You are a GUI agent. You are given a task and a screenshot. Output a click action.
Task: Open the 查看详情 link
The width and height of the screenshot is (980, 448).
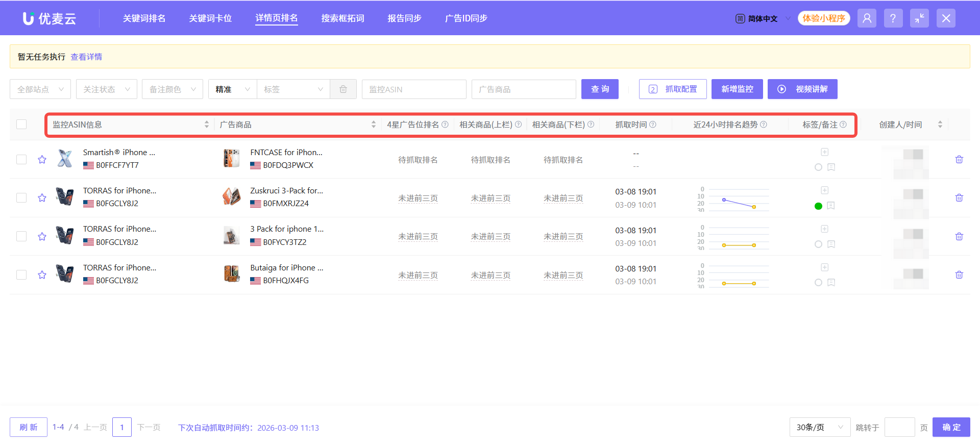pos(86,57)
